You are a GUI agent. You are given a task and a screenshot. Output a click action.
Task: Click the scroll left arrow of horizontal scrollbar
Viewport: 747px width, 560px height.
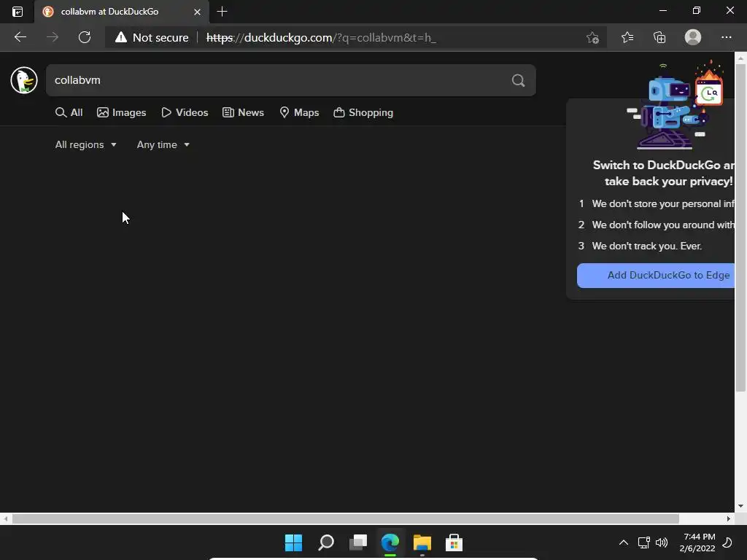click(6, 518)
